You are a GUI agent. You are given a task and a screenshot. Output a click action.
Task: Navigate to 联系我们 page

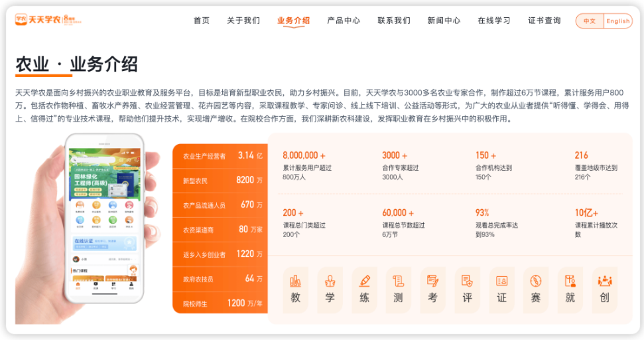[x=394, y=21]
